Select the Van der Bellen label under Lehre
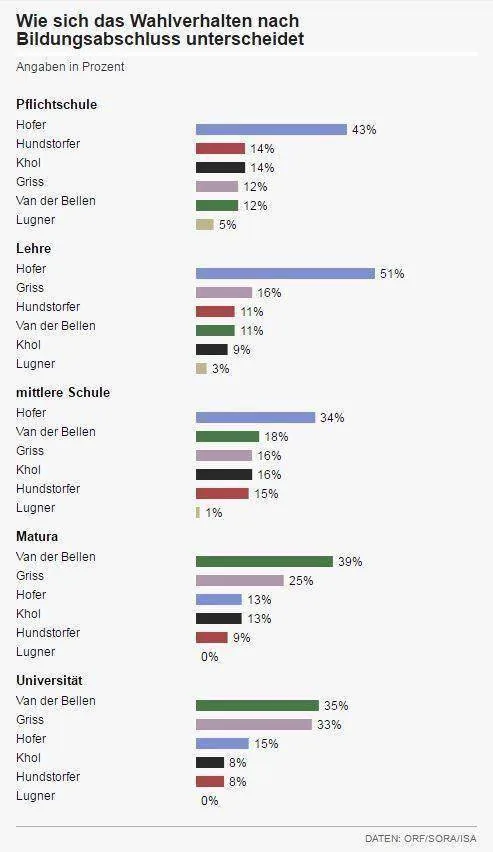The height and width of the screenshot is (852, 493). [x=55, y=325]
